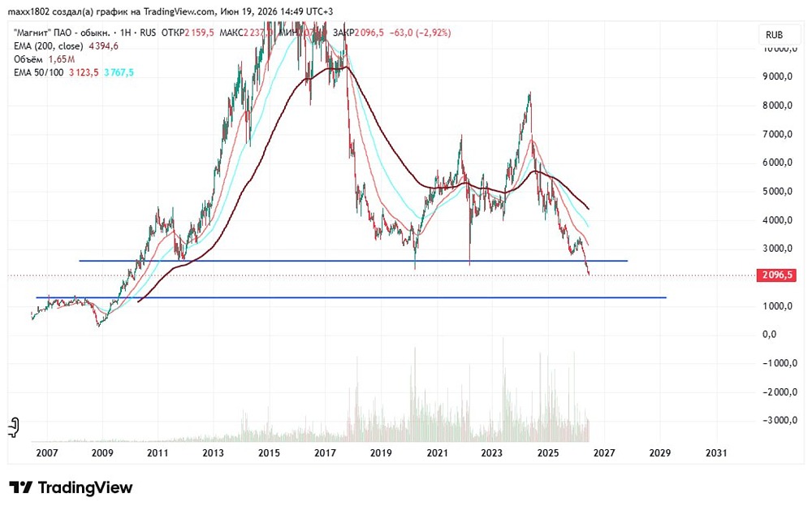Viewport: 812px width, 511px height.
Task: Click the 2031 label on time axis
Action: (x=716, y=453)
